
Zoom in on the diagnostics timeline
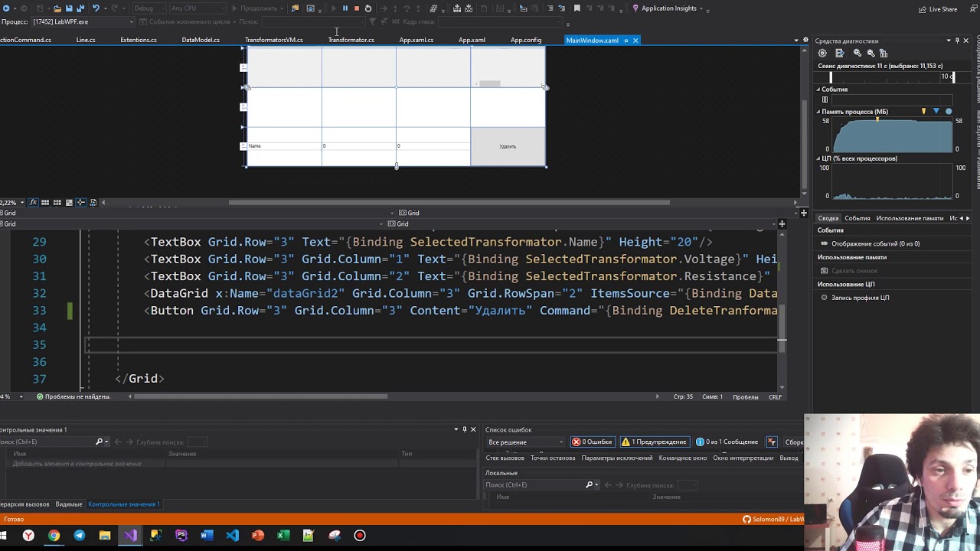[x=857, y=53]
